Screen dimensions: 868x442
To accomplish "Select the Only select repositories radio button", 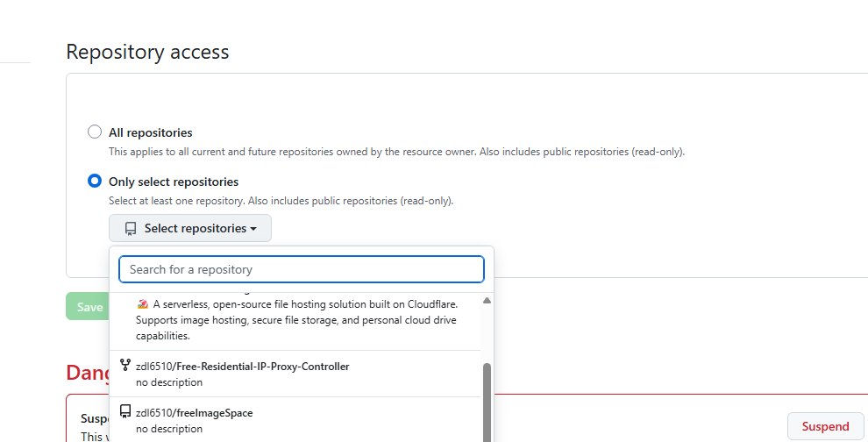I will [x=95, y=181].
